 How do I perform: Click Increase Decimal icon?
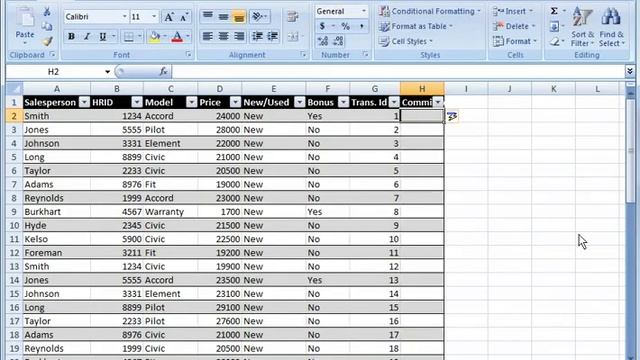(322, 41)
